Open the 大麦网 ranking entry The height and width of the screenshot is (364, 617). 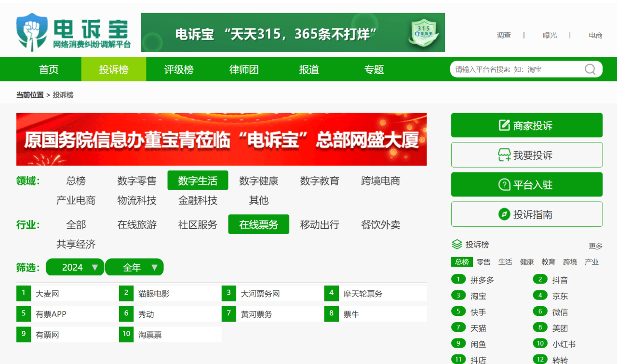coord(47,294)
